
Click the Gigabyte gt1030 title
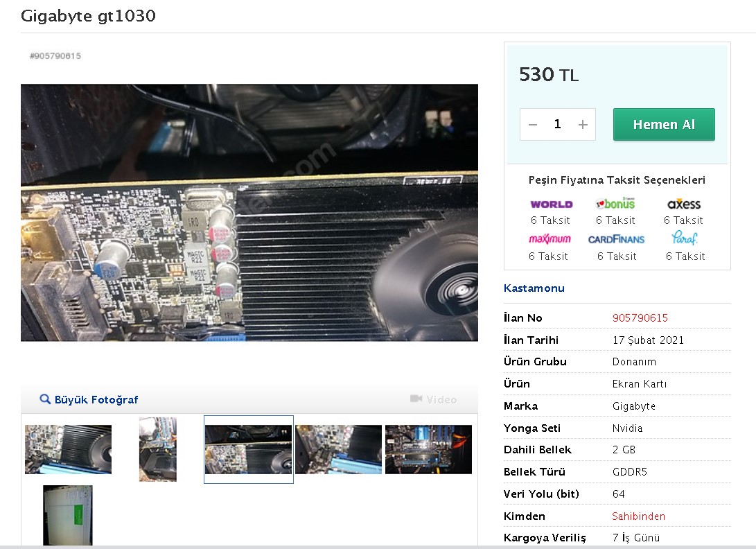pyautogui.click(x=88, y=16)
